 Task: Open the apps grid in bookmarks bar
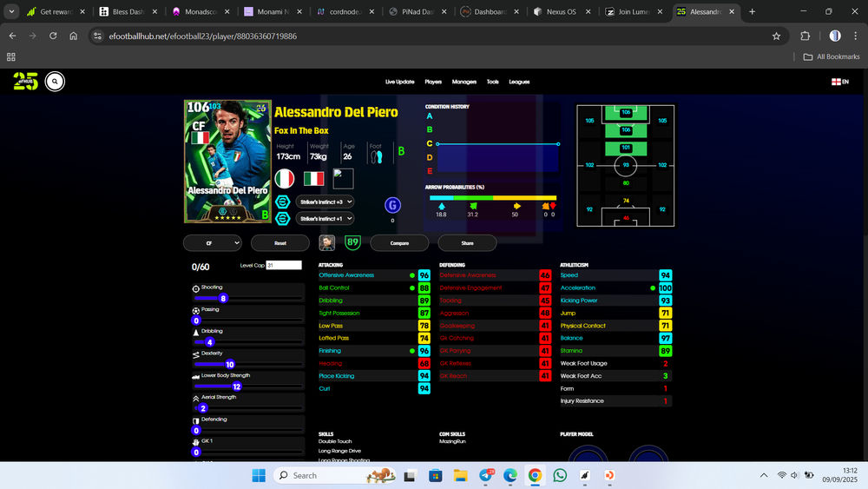coord(11,56)
